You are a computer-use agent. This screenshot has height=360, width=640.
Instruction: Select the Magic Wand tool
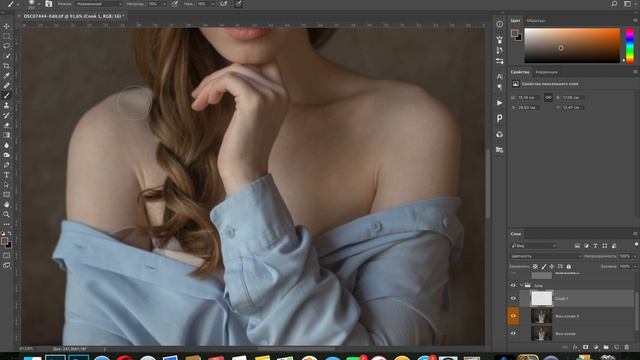click(7, 56)
